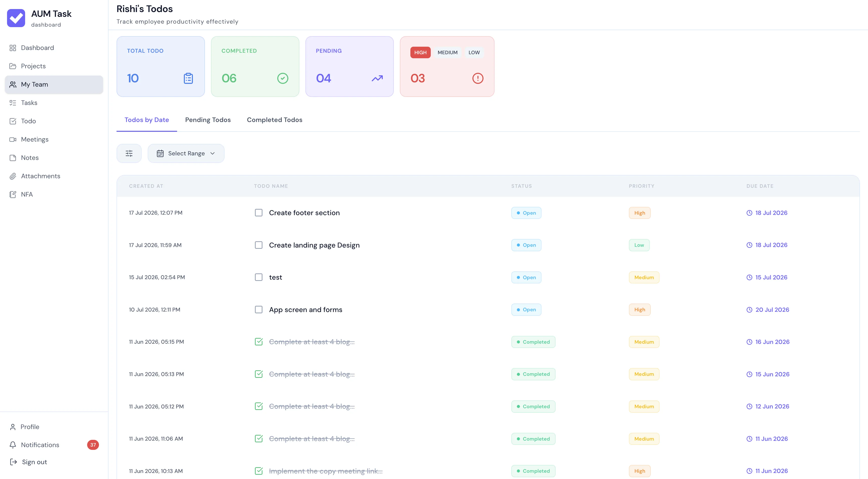Click Open status of Create footer section
Viewport: 868px width, 479px height.
click(x=526, y=213)
